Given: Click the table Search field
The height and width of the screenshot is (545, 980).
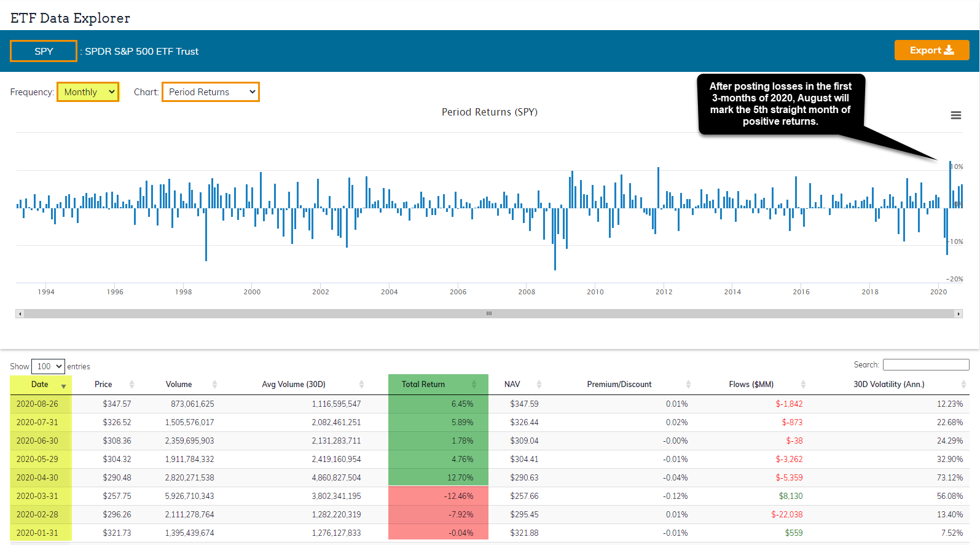Looking at the screenshot, I should point(926,364).
